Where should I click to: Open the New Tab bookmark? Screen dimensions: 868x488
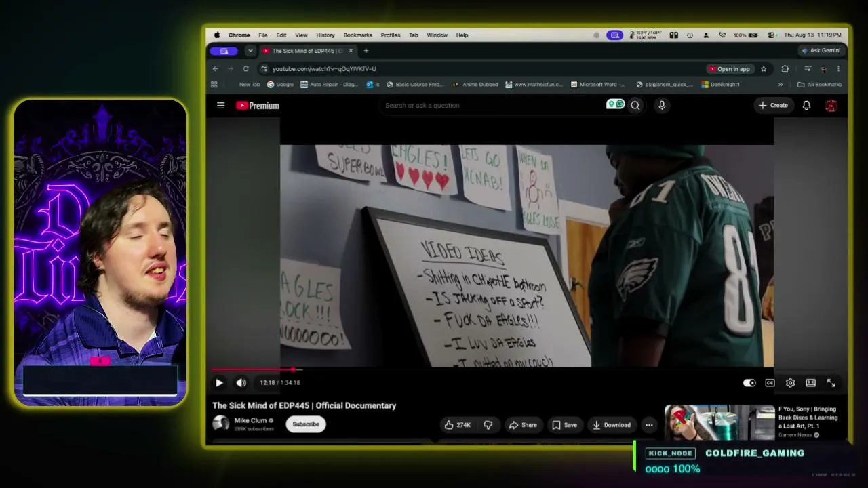point(250,85)
